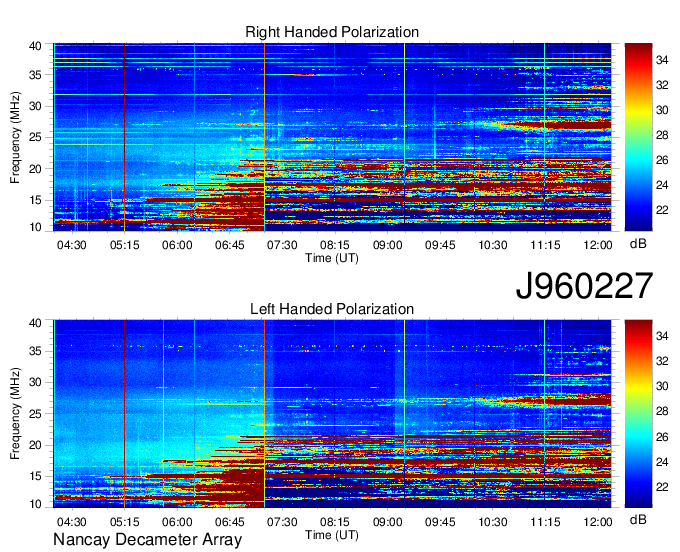Click the lower plot's 07:30 time tick
This screenshot has height=552, width=680.
[282, 522]
